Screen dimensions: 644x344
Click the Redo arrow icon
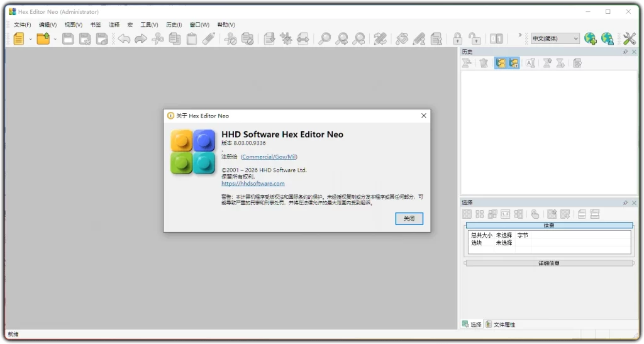click(141, 38)
